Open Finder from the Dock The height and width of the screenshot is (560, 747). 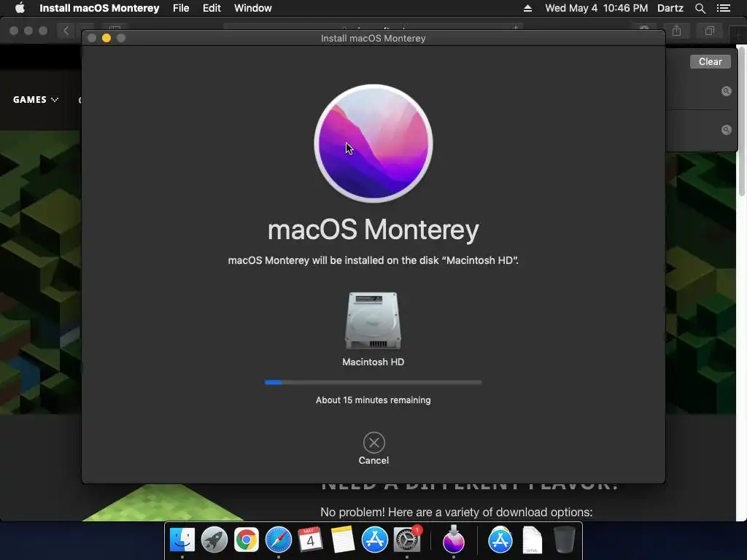coord(182,540)
